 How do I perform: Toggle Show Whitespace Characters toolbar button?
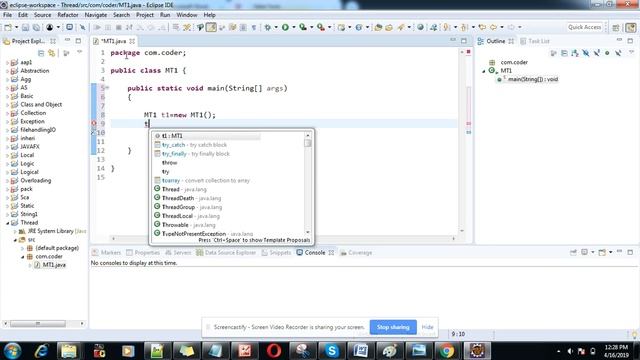coord(254,27)
